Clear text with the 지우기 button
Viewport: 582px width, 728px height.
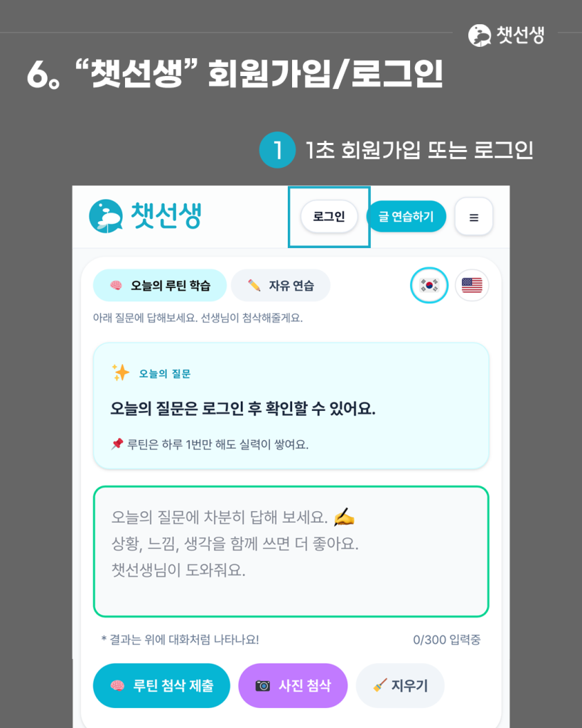[x=400, y=685]
